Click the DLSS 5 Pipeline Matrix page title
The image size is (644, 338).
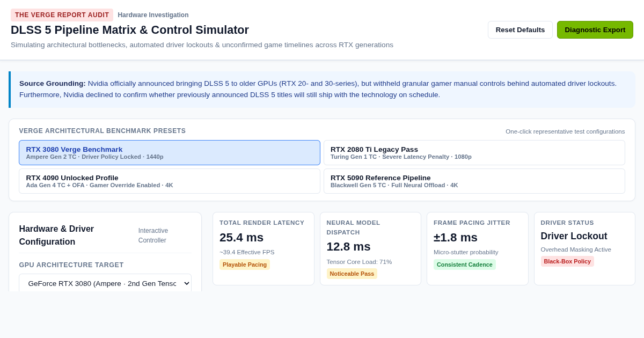130,30
